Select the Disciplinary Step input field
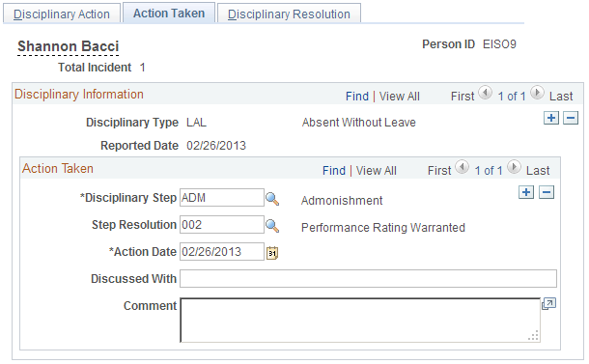589x364 pixels. [222, 198]
